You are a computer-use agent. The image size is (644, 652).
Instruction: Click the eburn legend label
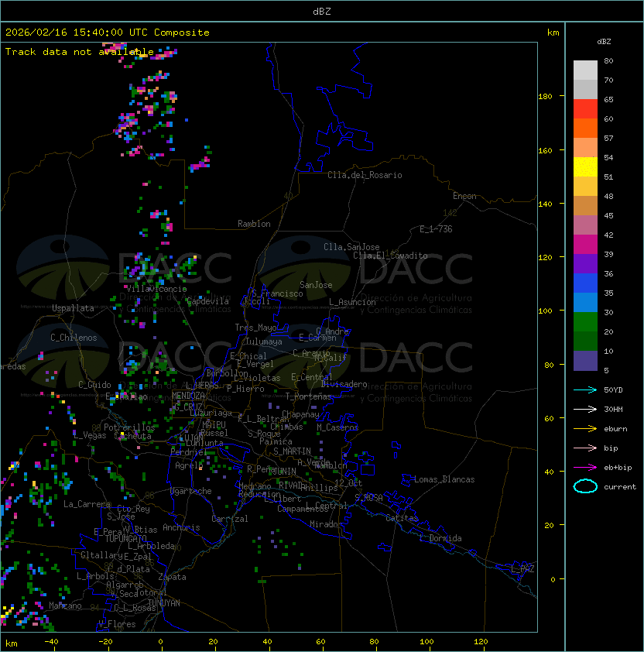615,429
